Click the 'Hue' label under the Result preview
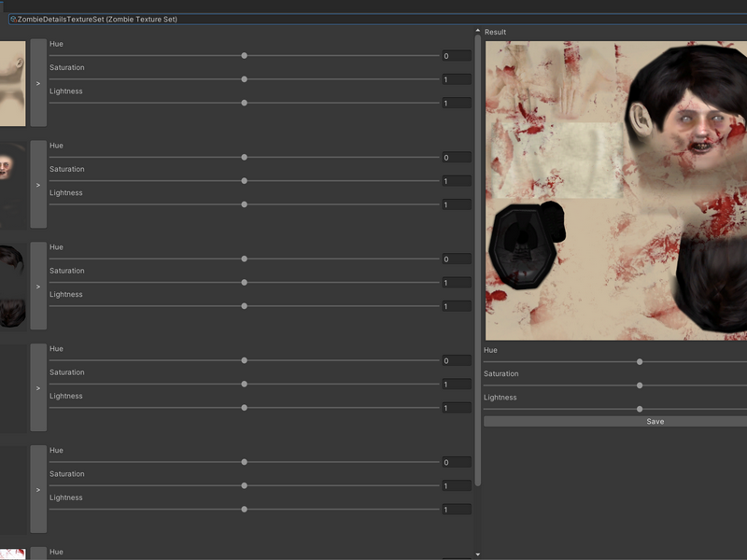 (x=490, y=350)
